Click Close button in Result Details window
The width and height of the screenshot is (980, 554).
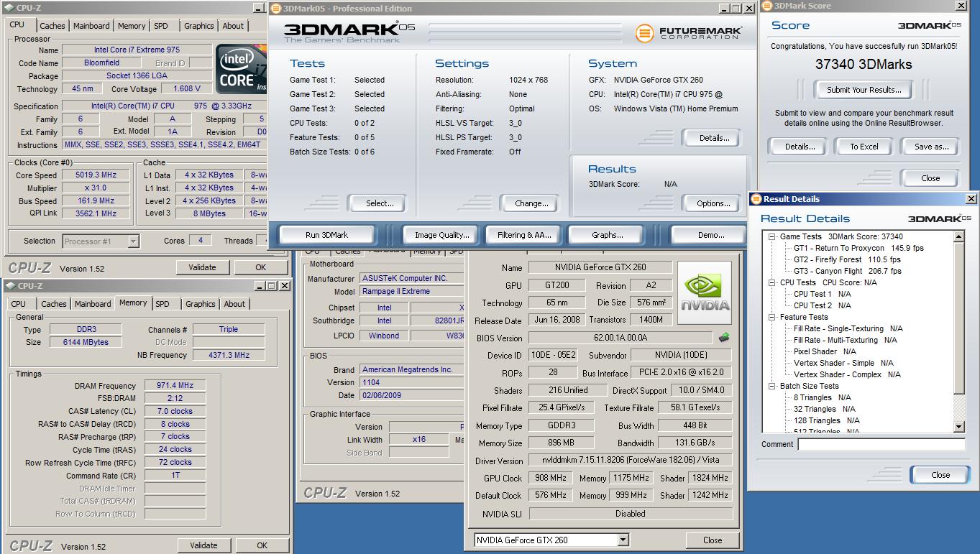pos(940,475)
